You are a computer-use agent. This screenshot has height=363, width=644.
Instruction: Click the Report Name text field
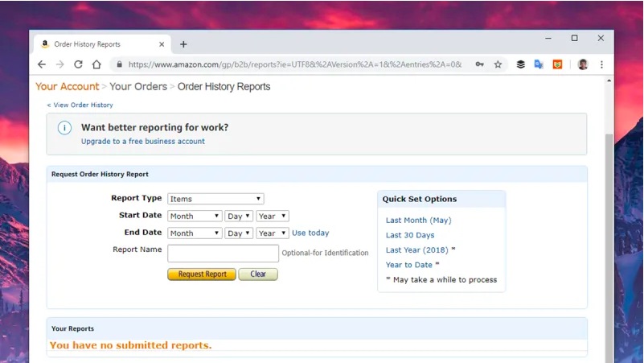pyautogui.click(x=223, y=254)
